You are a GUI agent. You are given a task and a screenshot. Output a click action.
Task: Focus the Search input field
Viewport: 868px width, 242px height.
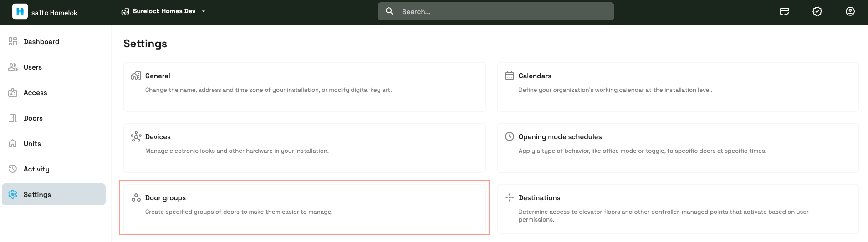[495, 11]
